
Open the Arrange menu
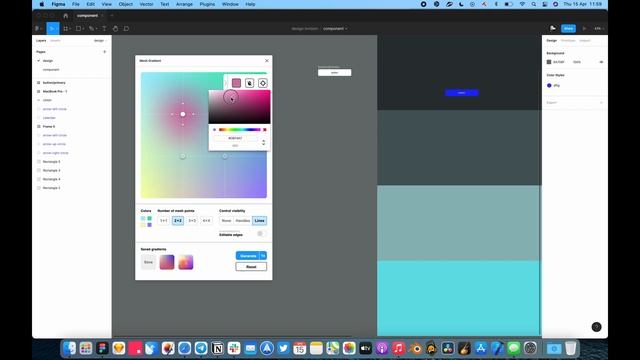point(184,4)
